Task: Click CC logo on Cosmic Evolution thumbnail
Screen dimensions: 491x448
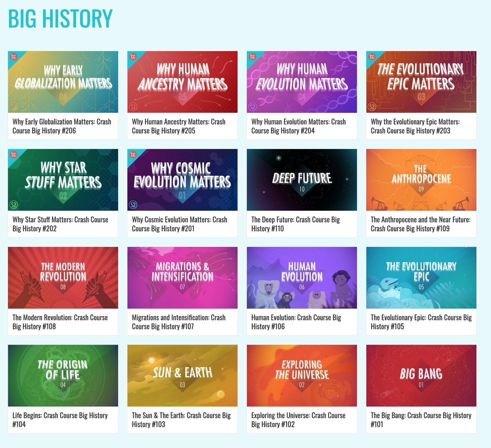Action: click(133, 155)
